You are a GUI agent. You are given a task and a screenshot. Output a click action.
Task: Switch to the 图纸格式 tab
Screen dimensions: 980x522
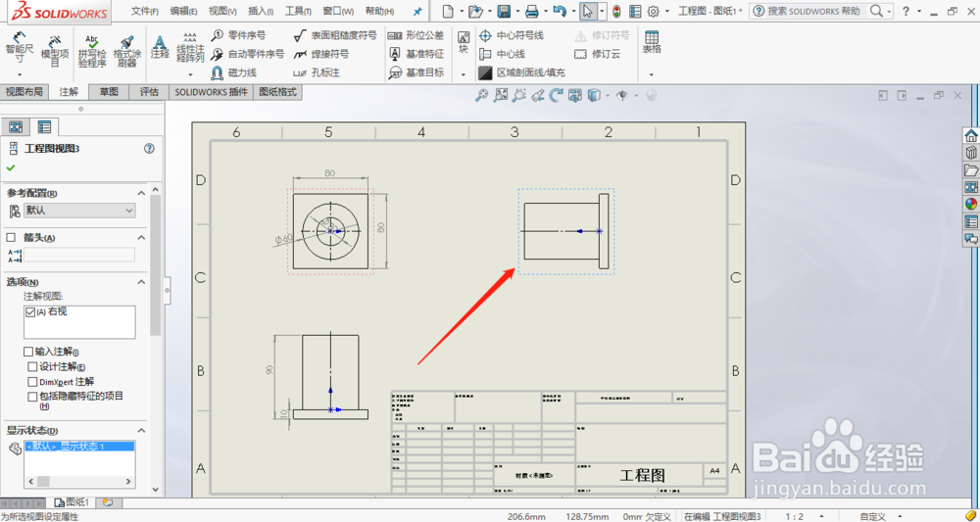pos(278,92)
